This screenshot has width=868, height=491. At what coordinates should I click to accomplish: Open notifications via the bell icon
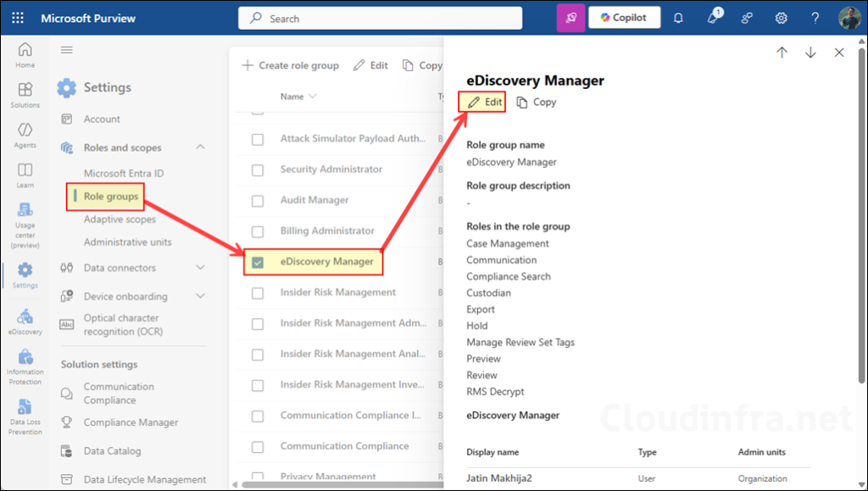click(678, 17)
